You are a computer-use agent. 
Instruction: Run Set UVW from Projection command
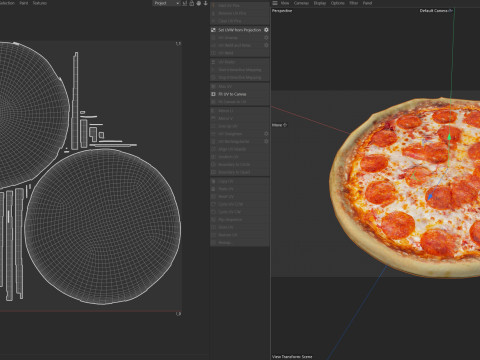coord(239,30)
